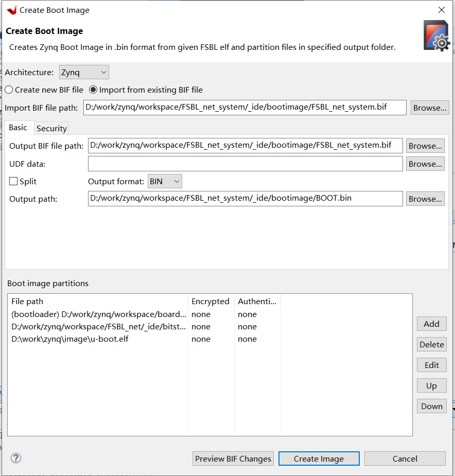Viewport: 455px width, 476px height.
Task: Switch to the Basic tab
Action: (x=18, y=128)
